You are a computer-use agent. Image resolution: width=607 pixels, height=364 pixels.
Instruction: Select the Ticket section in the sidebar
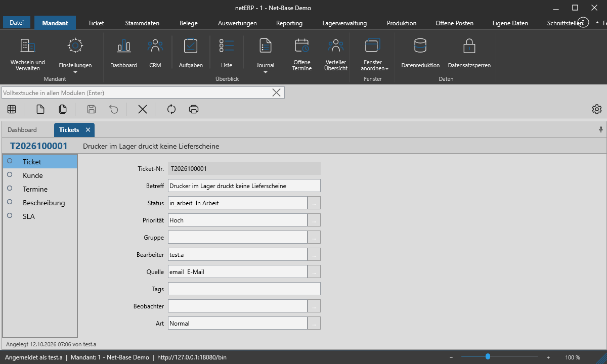click(40, 162)
